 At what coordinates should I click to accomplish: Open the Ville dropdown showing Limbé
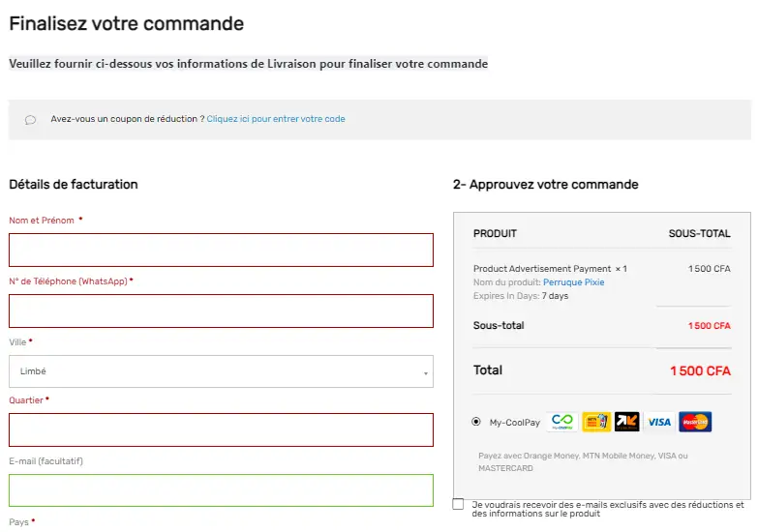221,371
